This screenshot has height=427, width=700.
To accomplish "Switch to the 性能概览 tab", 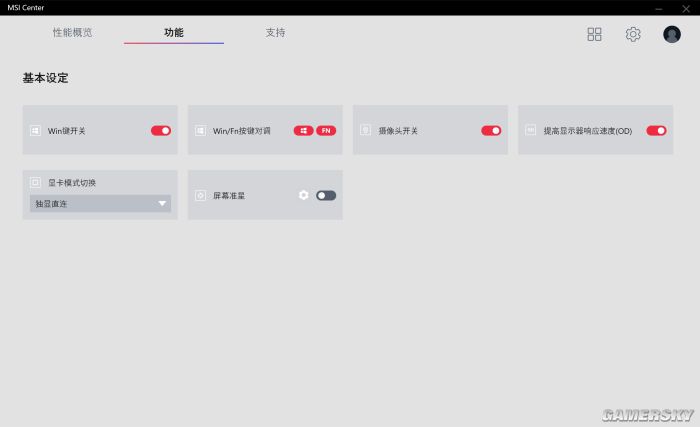I will click(x=72, y=33).
